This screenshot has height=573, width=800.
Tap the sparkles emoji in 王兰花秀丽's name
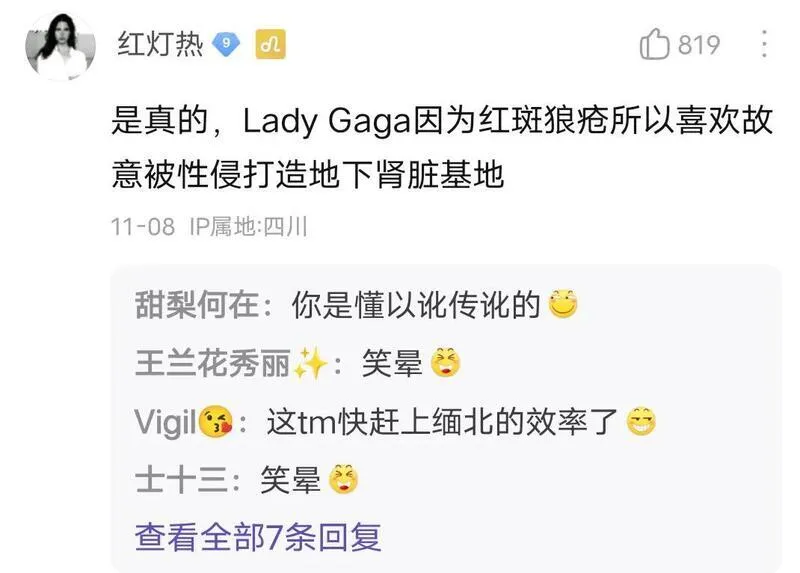(311, 364)
